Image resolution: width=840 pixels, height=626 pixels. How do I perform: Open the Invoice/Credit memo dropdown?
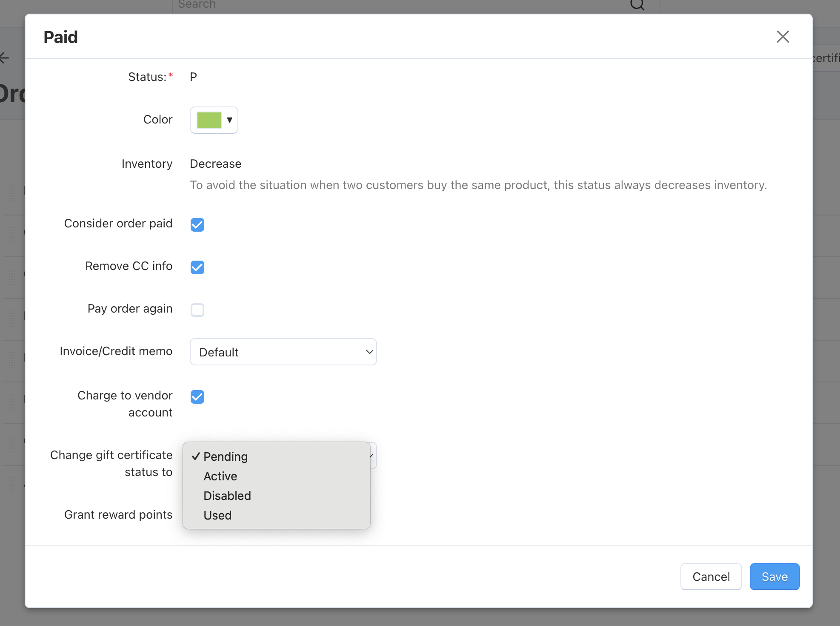click(x=283, y=352)
